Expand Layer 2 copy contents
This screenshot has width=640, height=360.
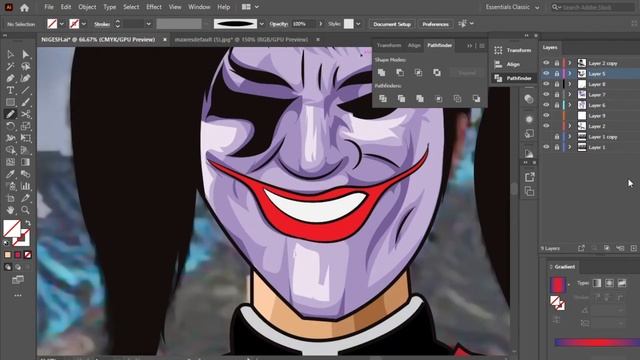[570, 63]
